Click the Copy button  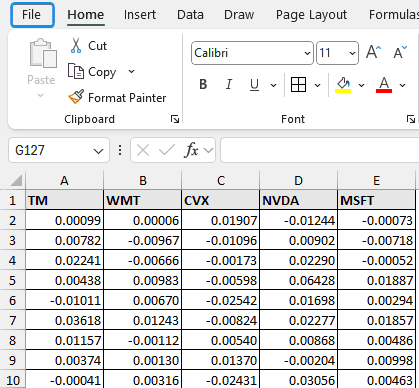[x=92, y=72]
